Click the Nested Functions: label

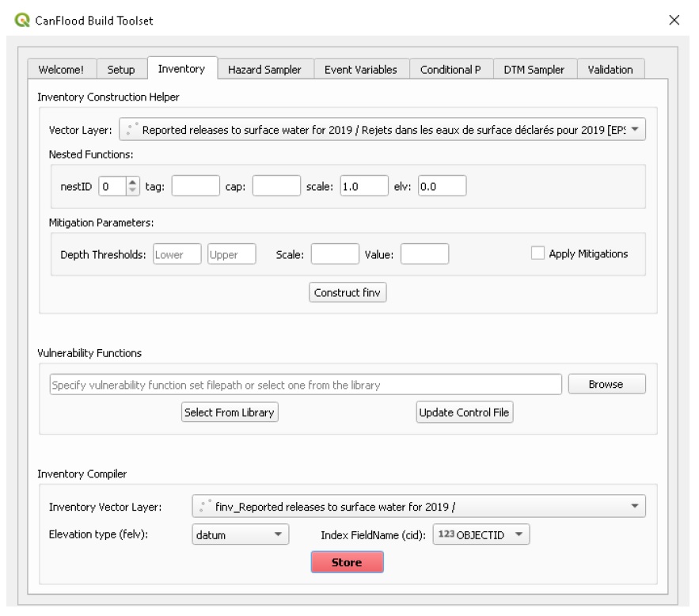pyautogui.click(x=91, y=154)
